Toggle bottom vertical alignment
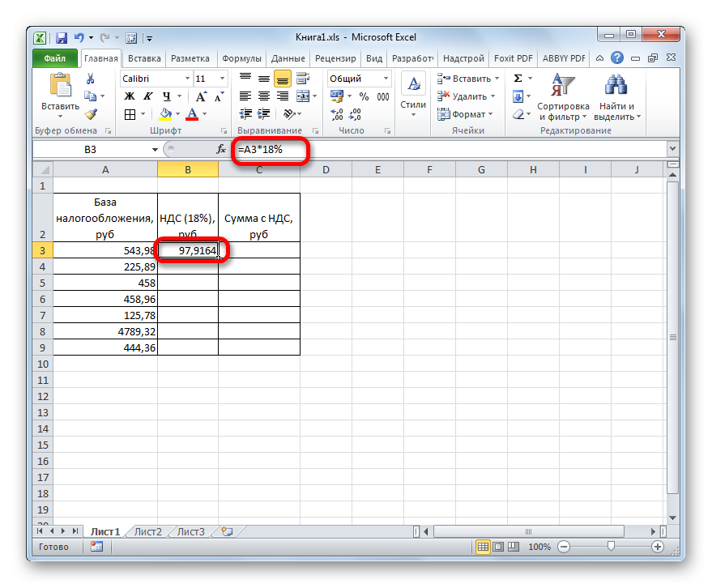This screenshot has width=712, height=588. pyautogui.click(x=283, y=79)
